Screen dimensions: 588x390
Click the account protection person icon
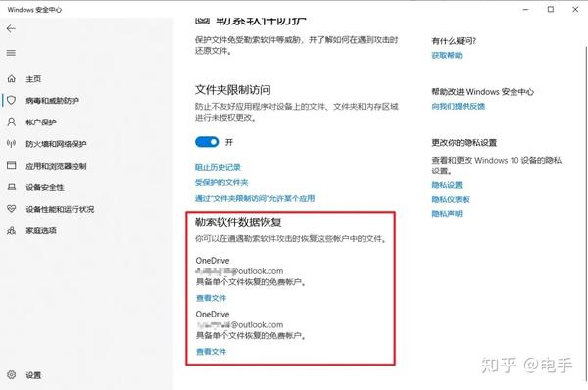click(11, 122)
